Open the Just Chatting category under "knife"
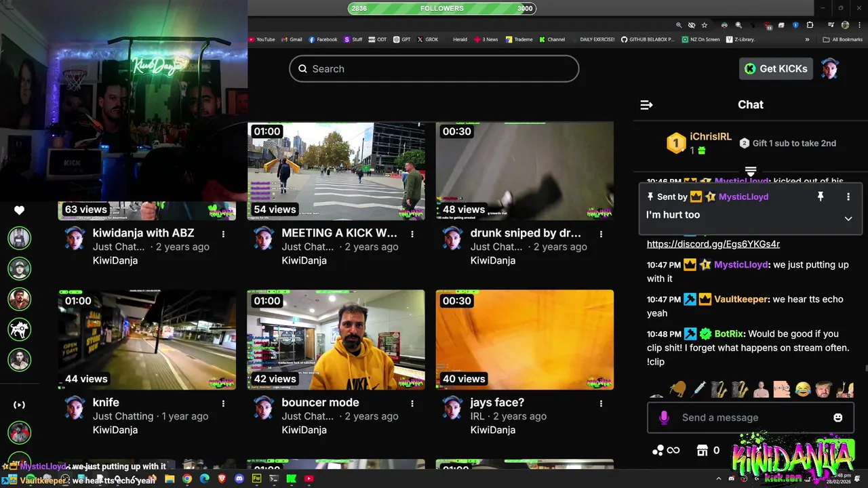 [x=123, y=416]
